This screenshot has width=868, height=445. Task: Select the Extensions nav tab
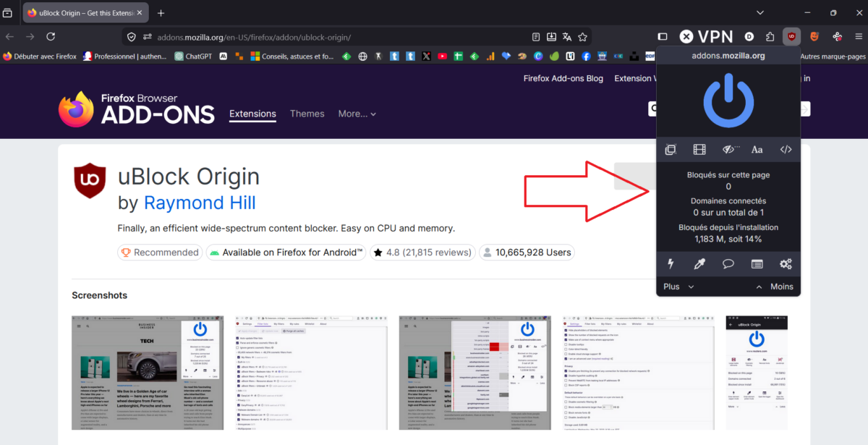(252, 114)
